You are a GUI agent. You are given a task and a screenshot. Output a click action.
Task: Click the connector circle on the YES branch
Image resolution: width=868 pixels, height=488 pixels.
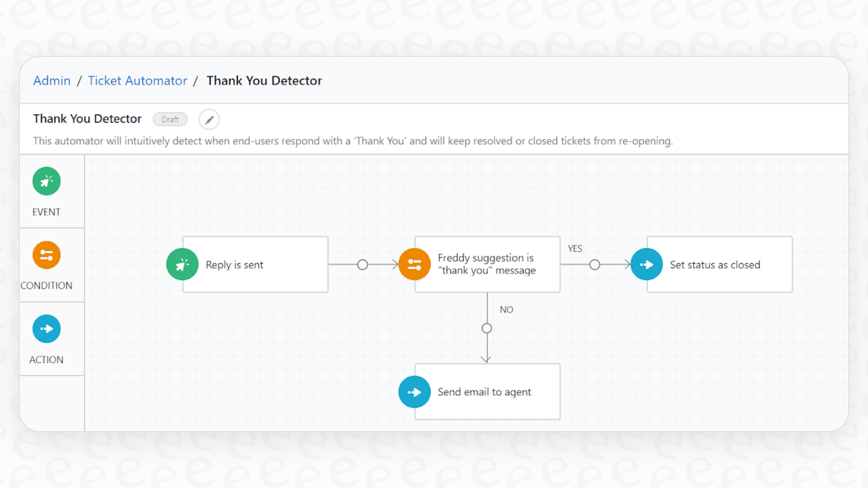pos(595,264)
